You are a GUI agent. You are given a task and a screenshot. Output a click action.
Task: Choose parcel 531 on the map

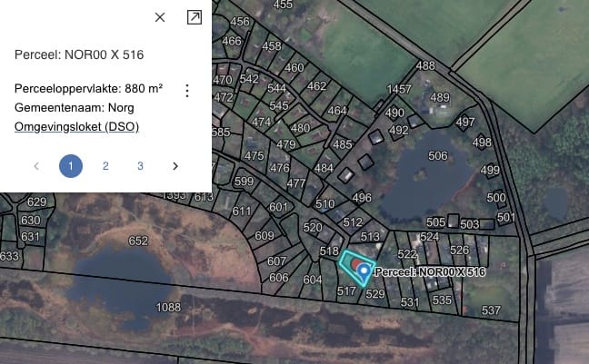pyautogui.click(x=410, y=302)
